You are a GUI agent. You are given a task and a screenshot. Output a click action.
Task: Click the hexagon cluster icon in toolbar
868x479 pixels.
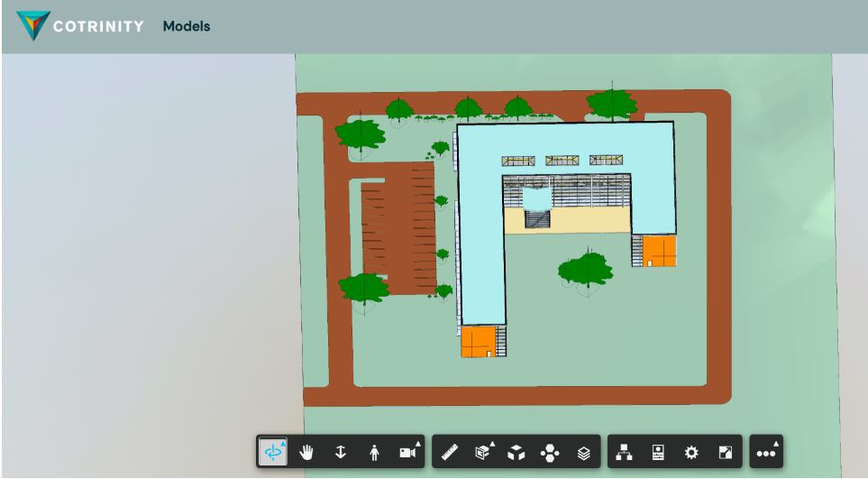pyautogui.click(x=550, y=452)
